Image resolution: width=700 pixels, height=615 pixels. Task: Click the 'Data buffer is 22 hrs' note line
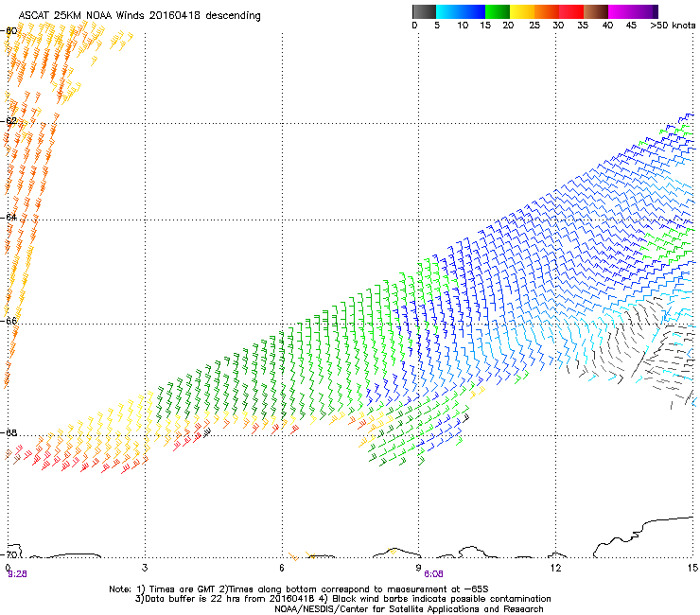click(342, 599)
